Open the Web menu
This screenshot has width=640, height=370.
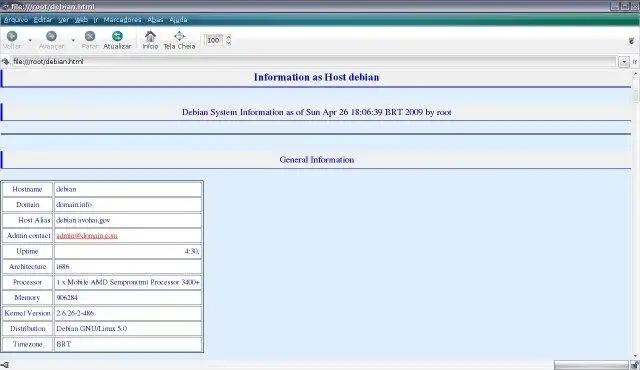tap(81, 20)
